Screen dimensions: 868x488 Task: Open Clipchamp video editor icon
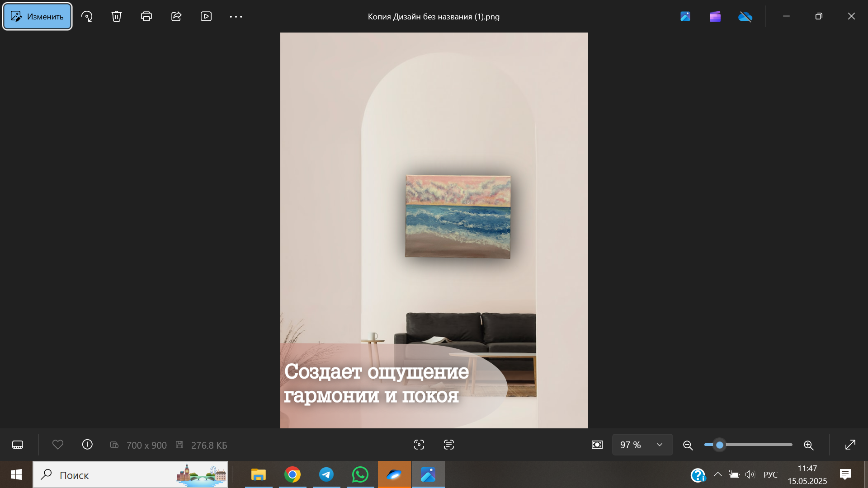coord(715,17)
